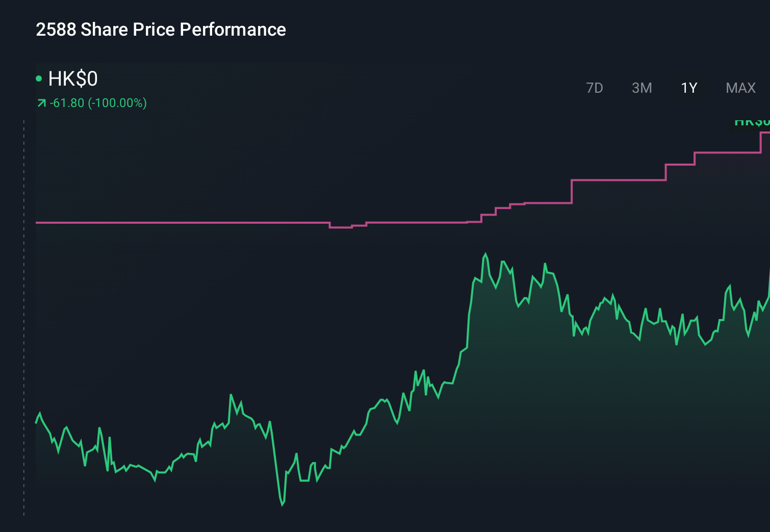Viewport: 770px width, 532px height.
Task: Select the 7D time range
Action: [x=595, y=88]
